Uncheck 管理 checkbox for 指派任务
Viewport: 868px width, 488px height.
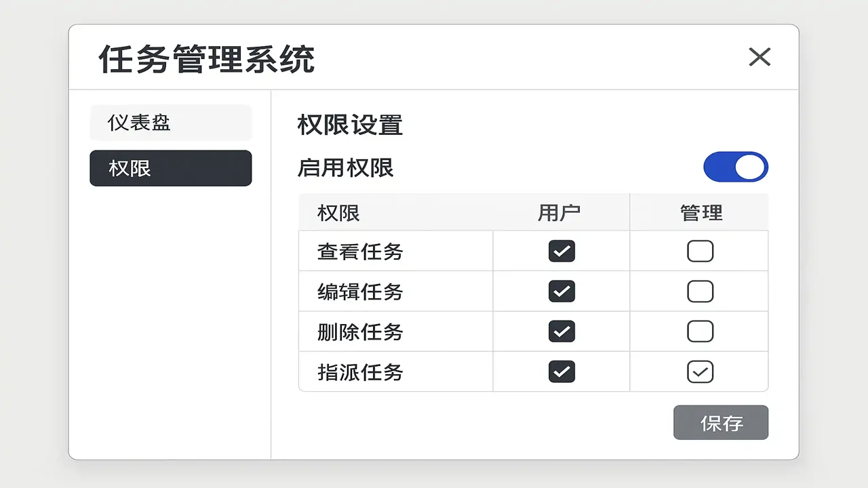click(x=700, y=371)
